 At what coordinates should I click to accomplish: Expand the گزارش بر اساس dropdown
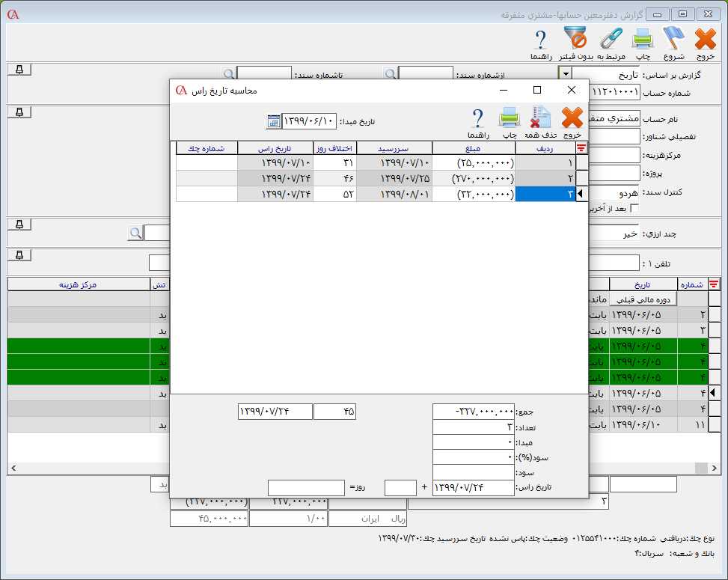click(x=566, y=74)
